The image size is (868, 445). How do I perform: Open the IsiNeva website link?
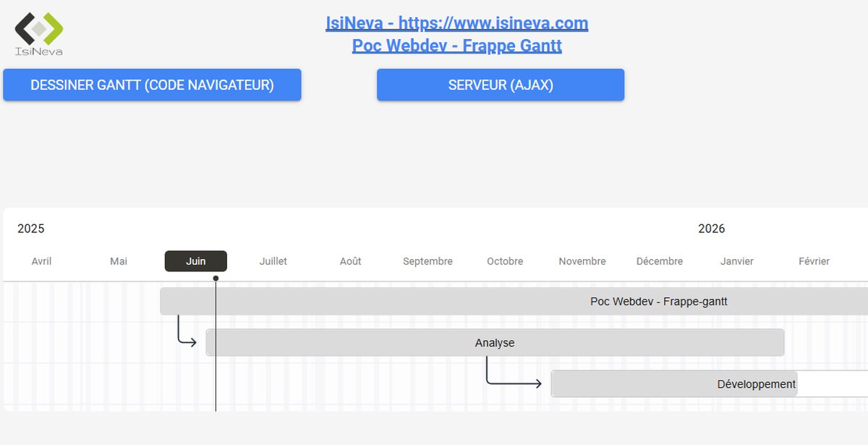click(x=457, y=22)
